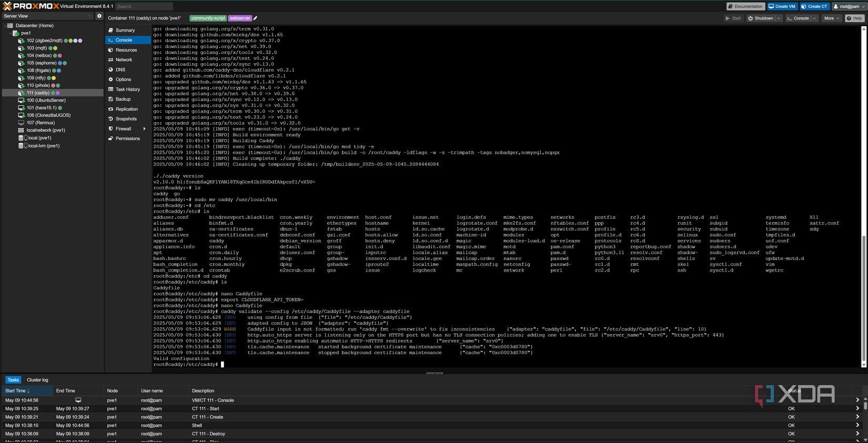This screenshot has height=443, width=868.
Task: Open Console from the top toolbar
Action: pos(798,18)
